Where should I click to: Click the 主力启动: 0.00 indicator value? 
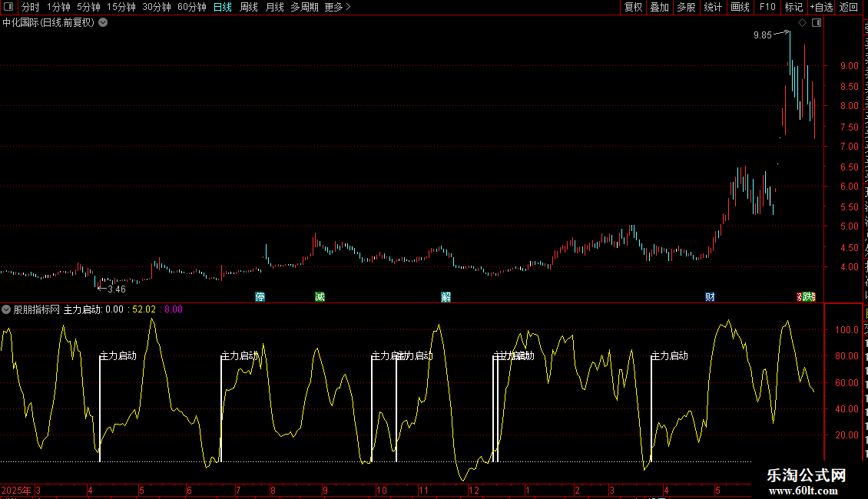pos(94,309)
